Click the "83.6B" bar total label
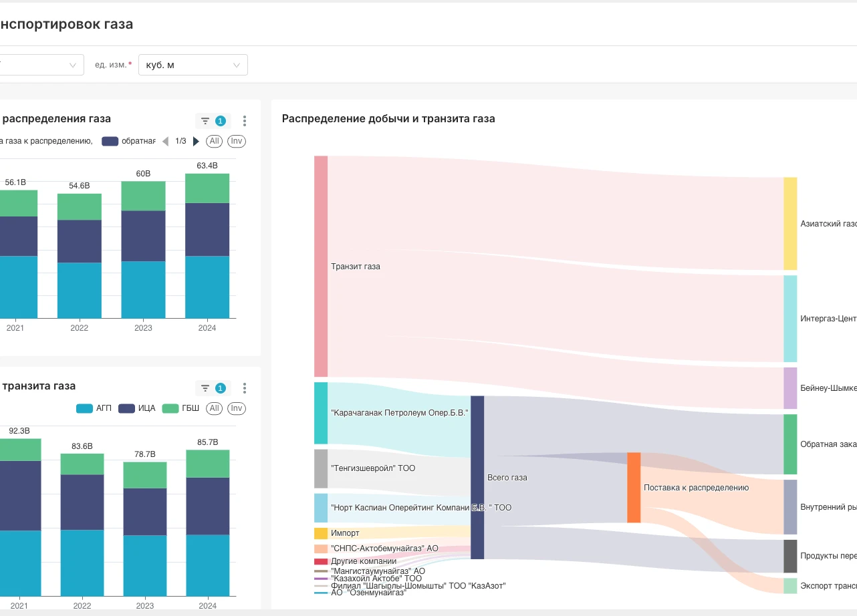Image resolution: width=857 pixels, height=616 pixels. pos(82,446)
